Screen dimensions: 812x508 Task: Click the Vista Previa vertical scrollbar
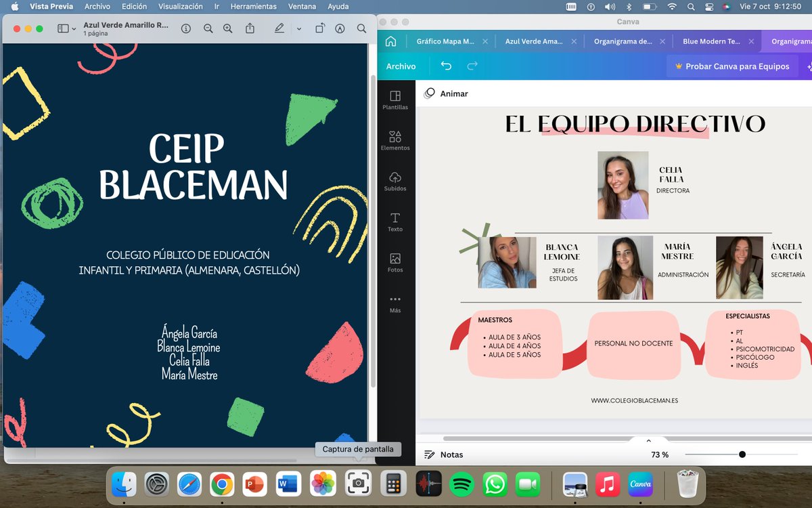[372, 230]
